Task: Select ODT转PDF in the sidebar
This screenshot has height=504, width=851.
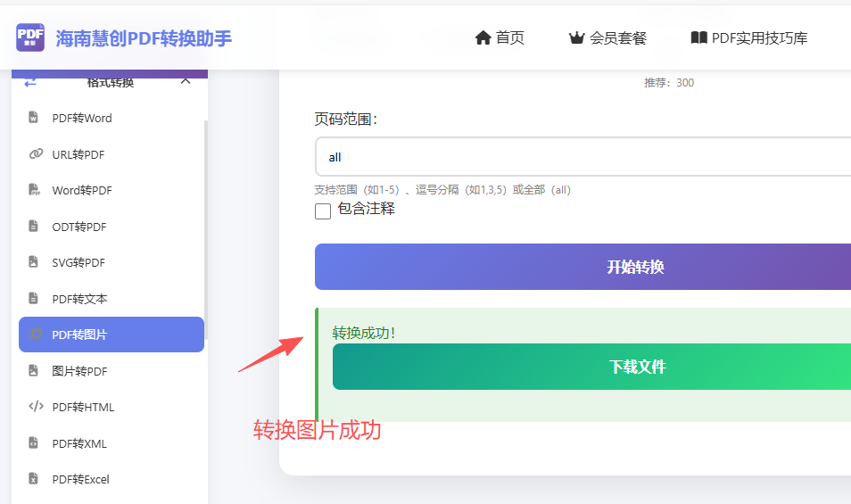Action: pyautogui.click(x=112, y=227)
